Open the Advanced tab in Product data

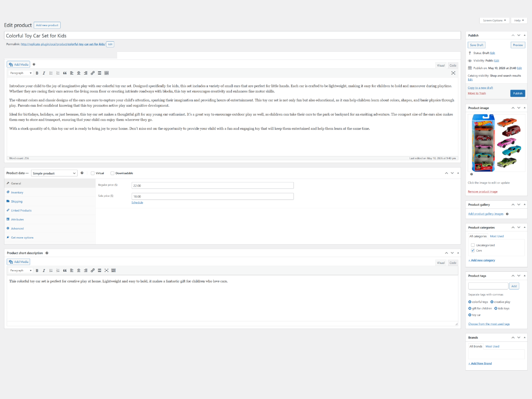pyautogui.click(x=50, y=228)
